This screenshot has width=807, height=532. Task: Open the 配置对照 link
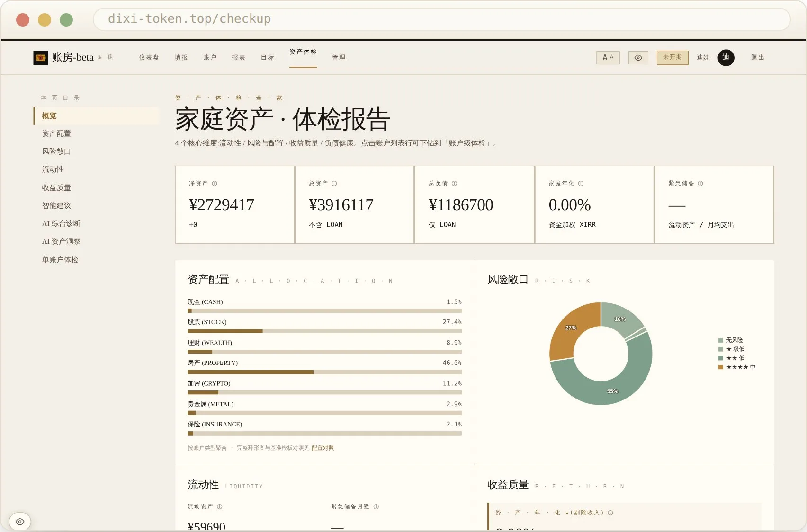tap(323, 448)
